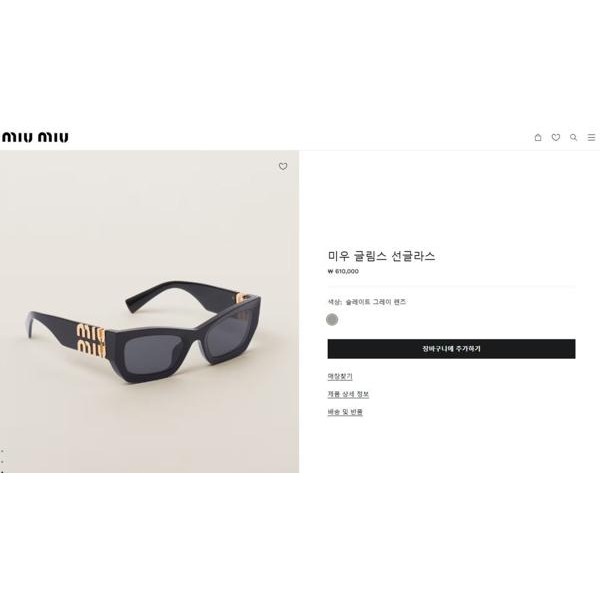Open the 매장찾기 store finder link
This screenshot has width=600, height=600.
[340, 377]
